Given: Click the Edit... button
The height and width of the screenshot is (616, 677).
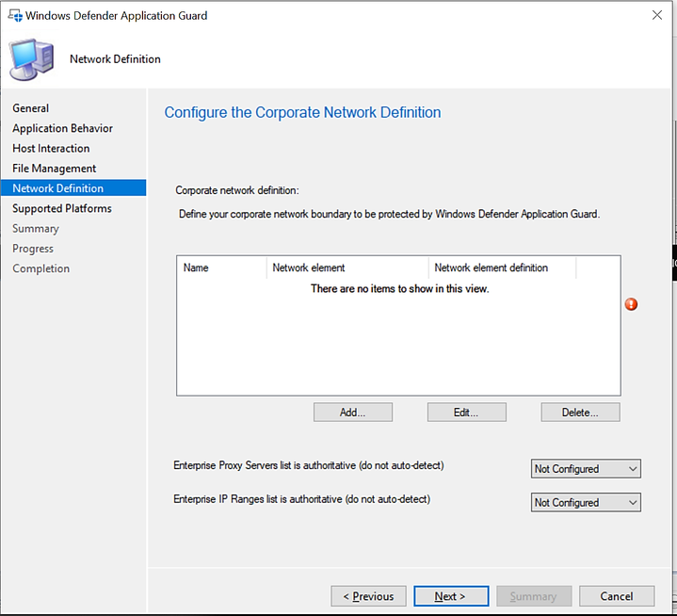Looking at the screenshot, I should pos(466,413).
